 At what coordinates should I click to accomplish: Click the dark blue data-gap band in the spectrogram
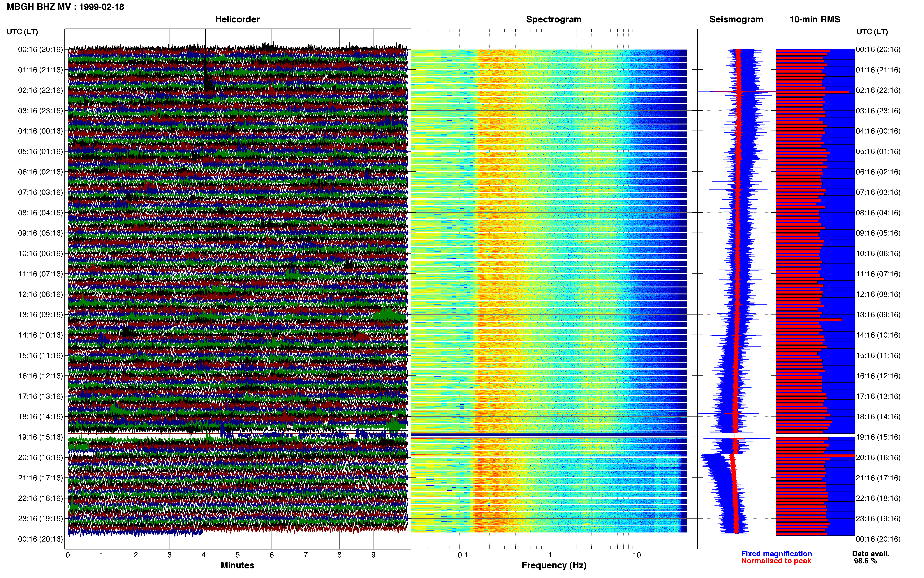point(549,435)
